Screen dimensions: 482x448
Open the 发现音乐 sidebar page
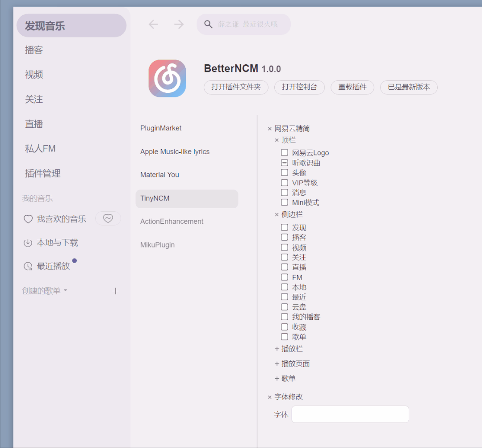click(71, 25)
